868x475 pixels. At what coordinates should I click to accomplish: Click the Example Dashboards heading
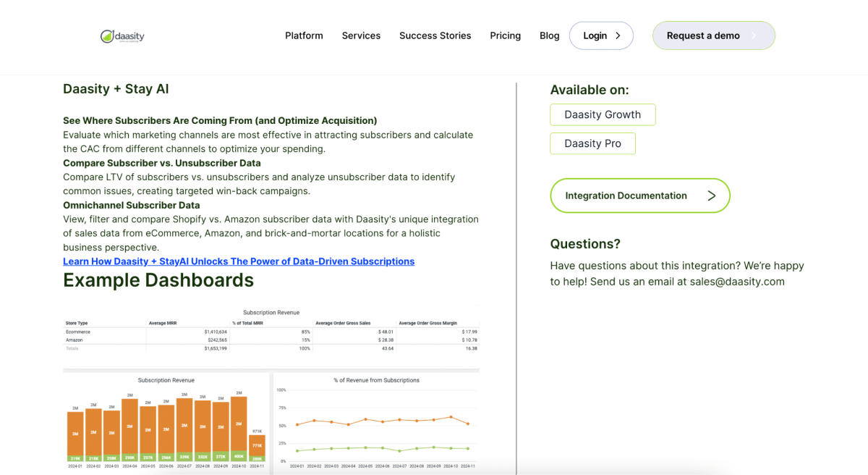158,280
